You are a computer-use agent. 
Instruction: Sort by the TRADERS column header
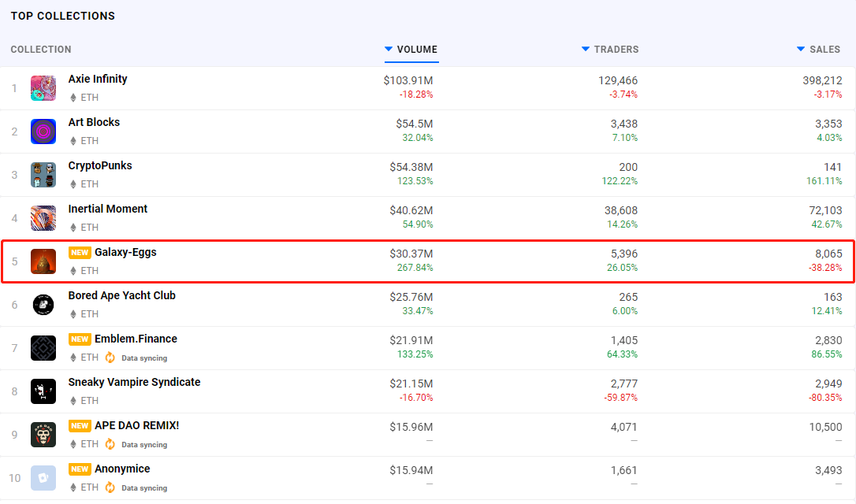coord(610,50)
